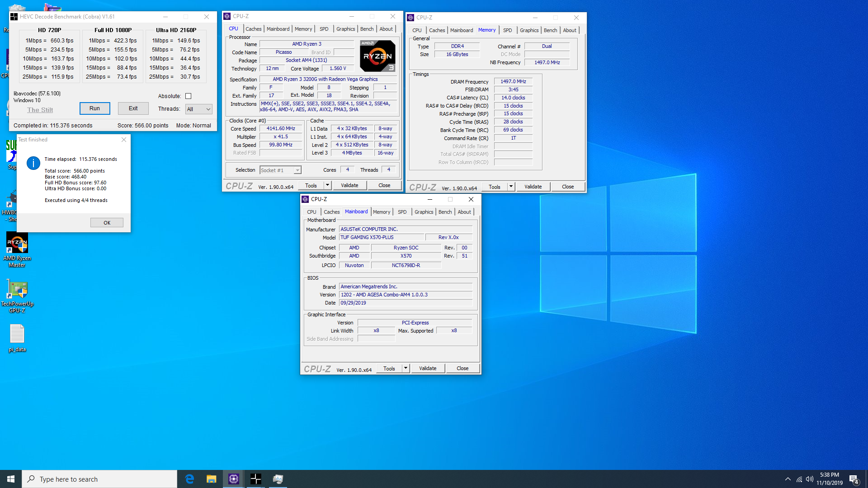Screen dimensions: 868x488
Task: Click BIOS version 1202 AGESA field
Action: (406, 295)
